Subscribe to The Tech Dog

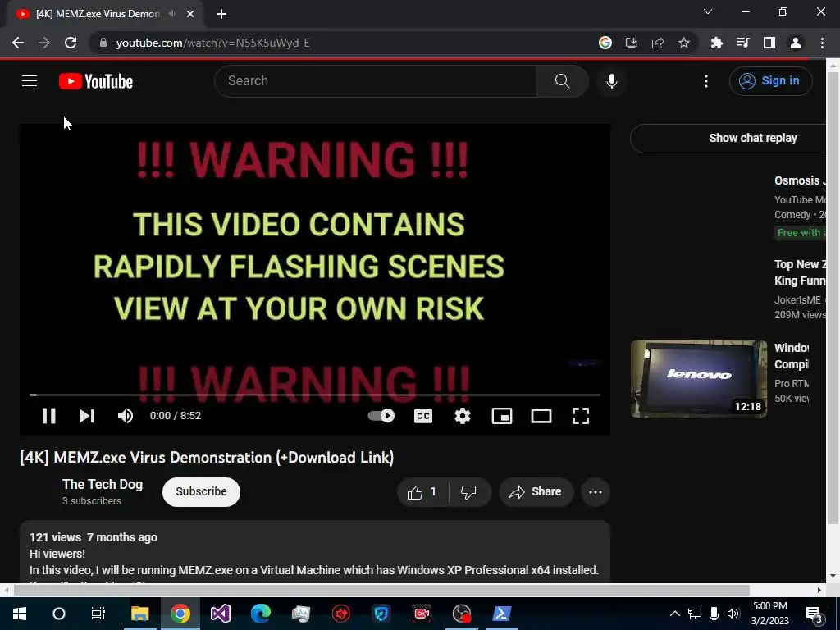201,492
